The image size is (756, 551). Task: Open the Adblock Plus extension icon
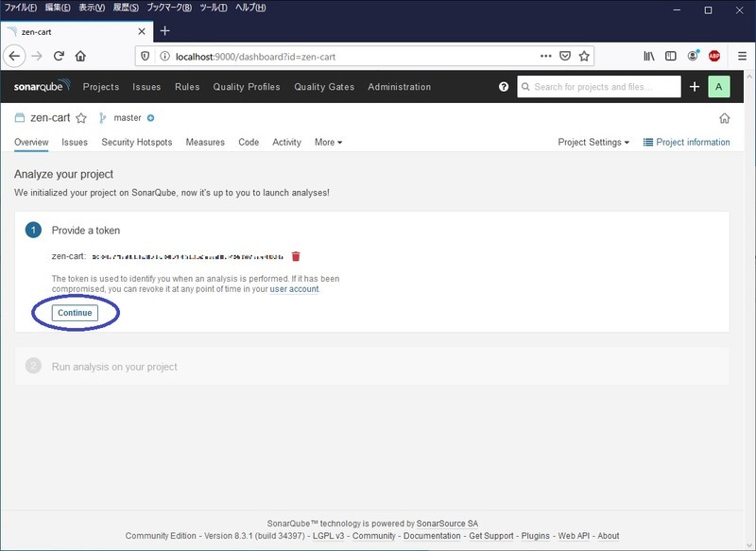click(714, 57)
